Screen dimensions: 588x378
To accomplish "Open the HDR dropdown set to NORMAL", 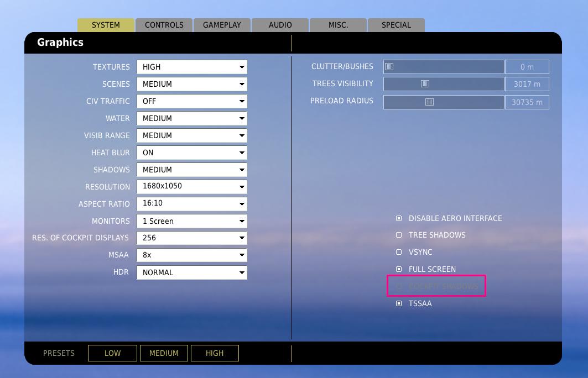I will (x=192, y=272).
